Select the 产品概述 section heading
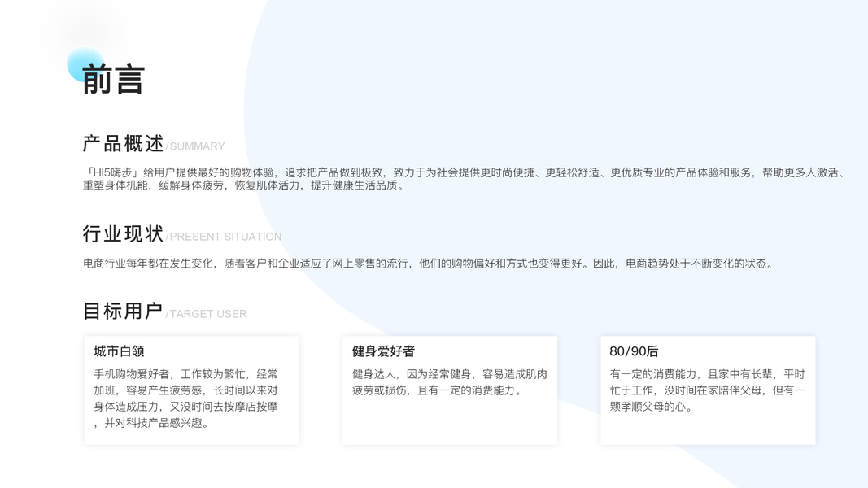Viewport: 868px width, 488px height. 123,143
